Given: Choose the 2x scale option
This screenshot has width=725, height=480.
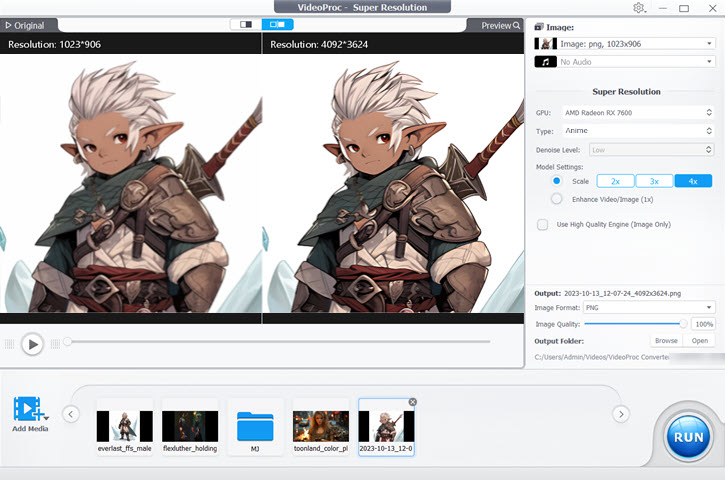Looking at the screenshot, I should (615, 181).
